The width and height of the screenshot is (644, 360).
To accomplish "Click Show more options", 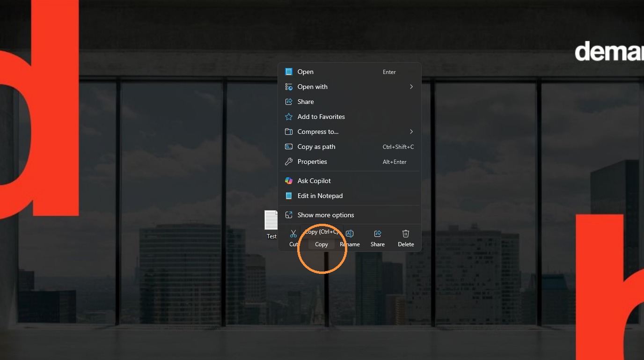I will click(x=350, y=215).
